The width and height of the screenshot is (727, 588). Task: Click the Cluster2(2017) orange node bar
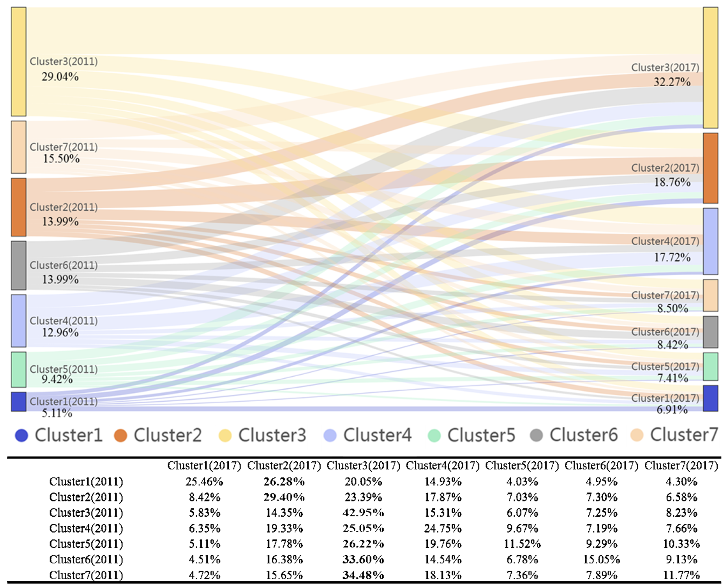coord(710,168)
